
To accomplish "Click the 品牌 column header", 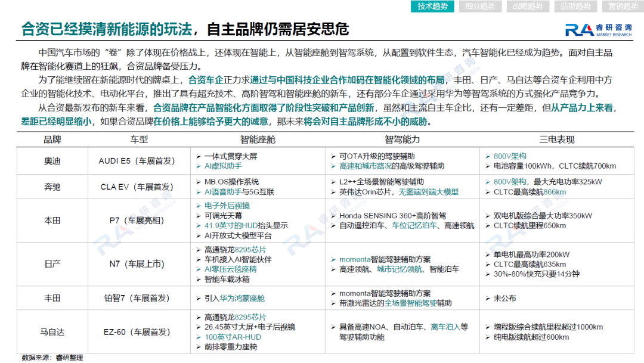I will pos(52,139).
